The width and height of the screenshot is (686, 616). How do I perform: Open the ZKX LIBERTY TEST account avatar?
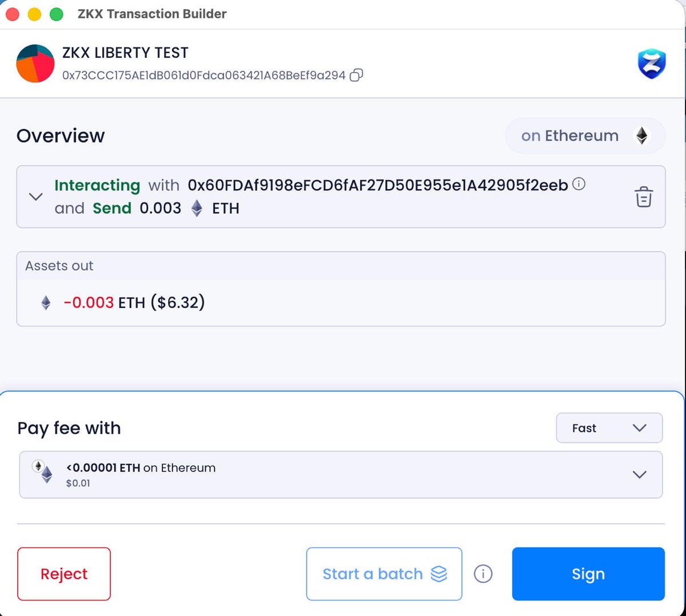pyautogui.click(x=35, y=63)
